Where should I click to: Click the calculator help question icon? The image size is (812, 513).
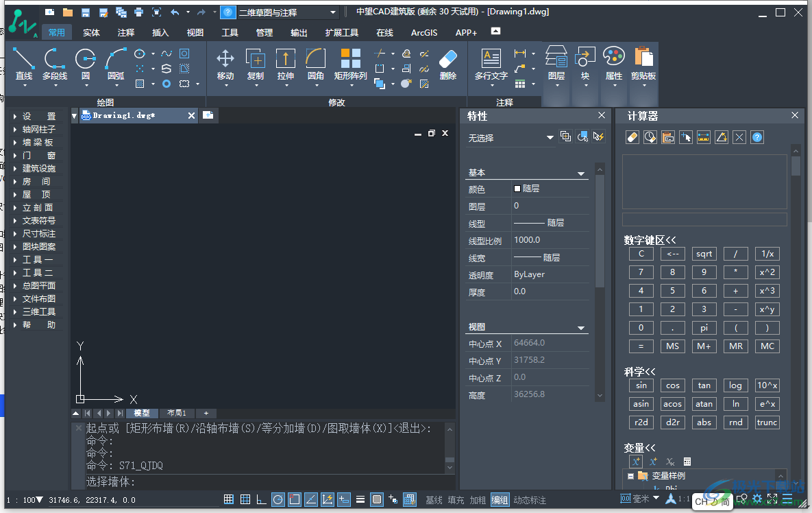click(x=757, y=137)
